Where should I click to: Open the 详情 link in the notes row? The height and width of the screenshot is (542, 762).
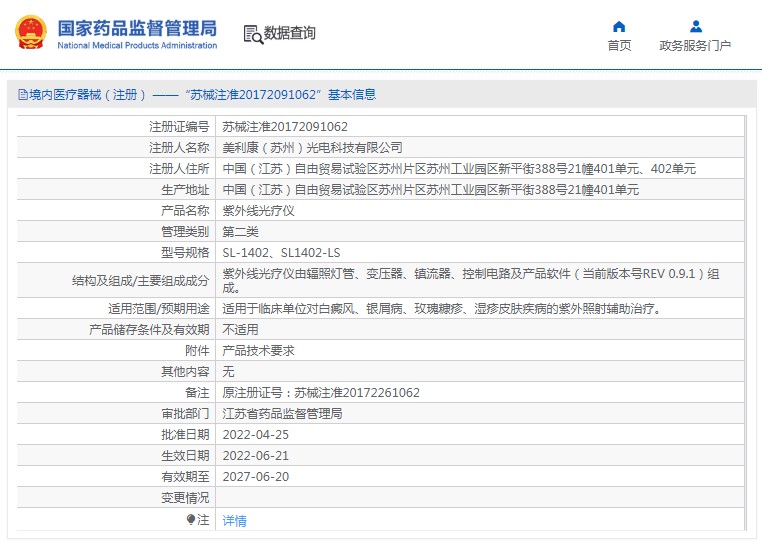click(x=234, y=521)
